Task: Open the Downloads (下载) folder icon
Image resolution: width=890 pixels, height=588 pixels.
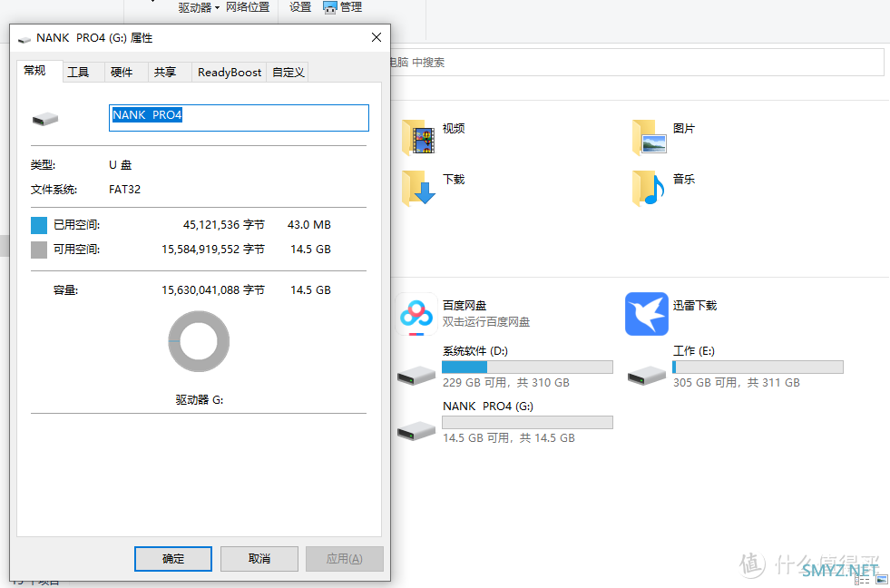Action: click(x=418, y=188)
